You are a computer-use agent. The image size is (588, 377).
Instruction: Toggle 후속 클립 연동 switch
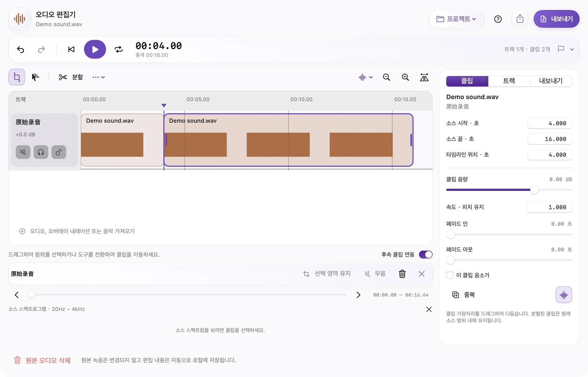426,254
